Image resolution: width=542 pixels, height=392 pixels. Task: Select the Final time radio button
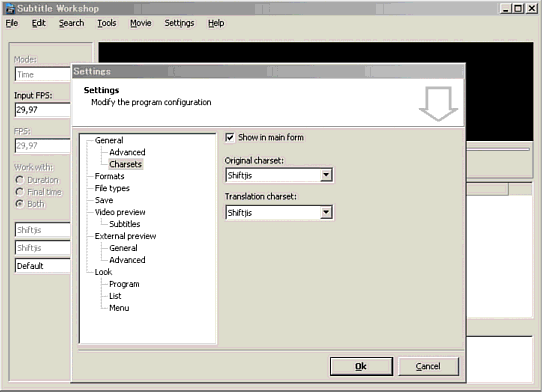click(x=19, y=192)
